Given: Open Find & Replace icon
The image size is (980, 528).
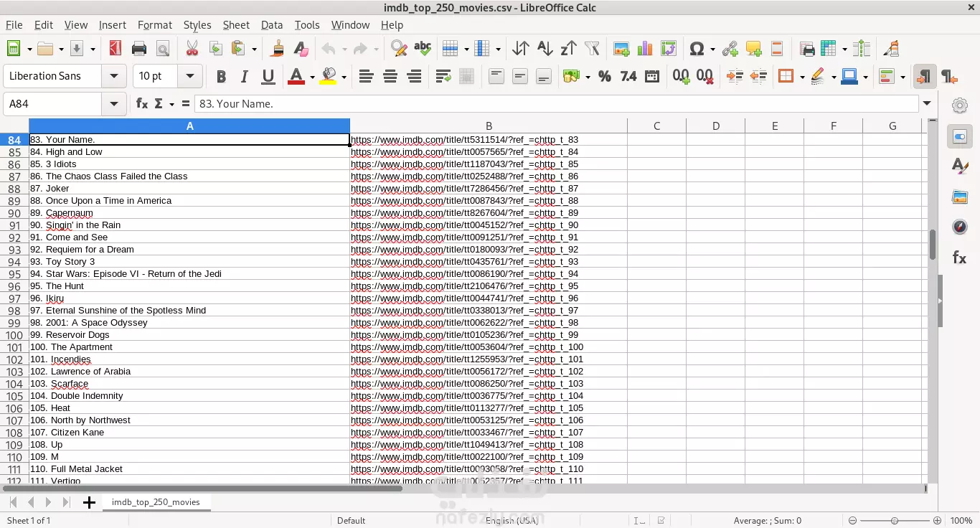Looking at the screenshot, I should click(x=399, y=49).
